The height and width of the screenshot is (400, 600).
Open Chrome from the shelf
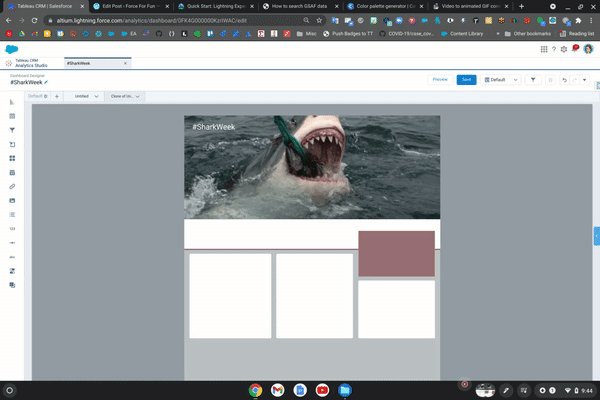tap(255, 388)
